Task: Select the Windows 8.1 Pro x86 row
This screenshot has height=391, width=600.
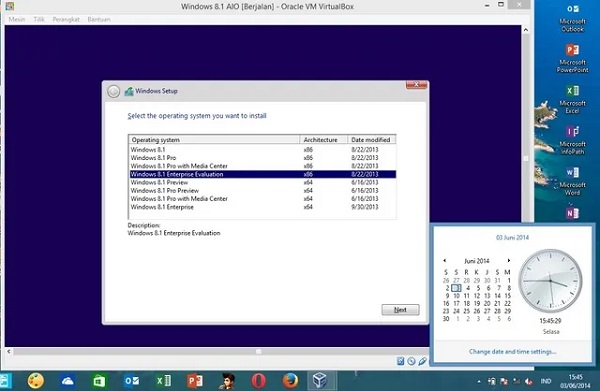Action: pyautogui.click(x=262, y=158)
